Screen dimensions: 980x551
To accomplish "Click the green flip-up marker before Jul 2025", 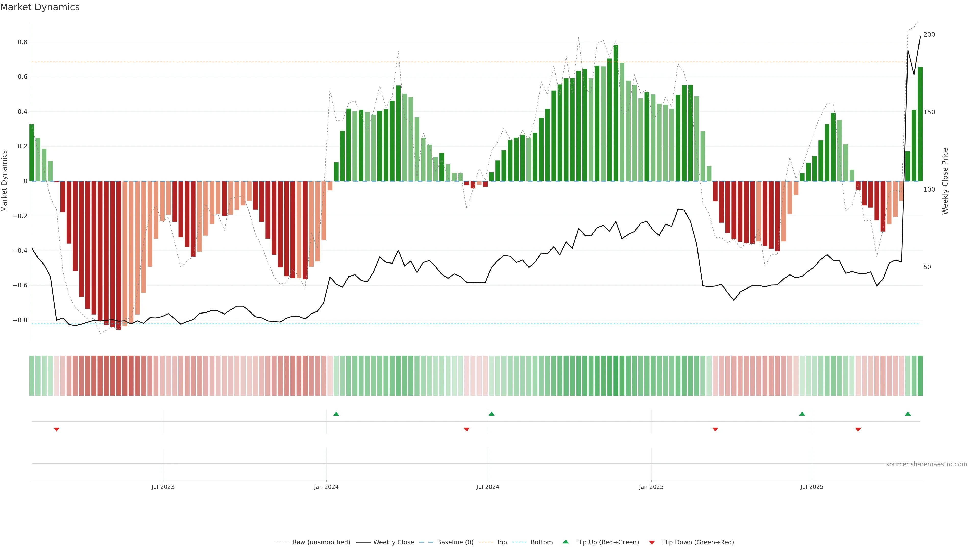I will [x=802, y=414].
